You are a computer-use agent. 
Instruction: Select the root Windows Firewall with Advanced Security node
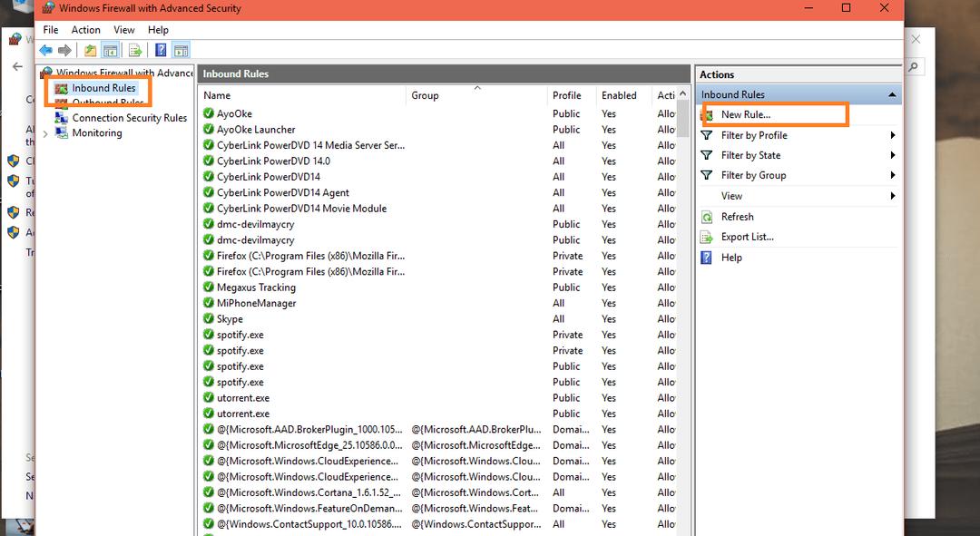point(125,73)
